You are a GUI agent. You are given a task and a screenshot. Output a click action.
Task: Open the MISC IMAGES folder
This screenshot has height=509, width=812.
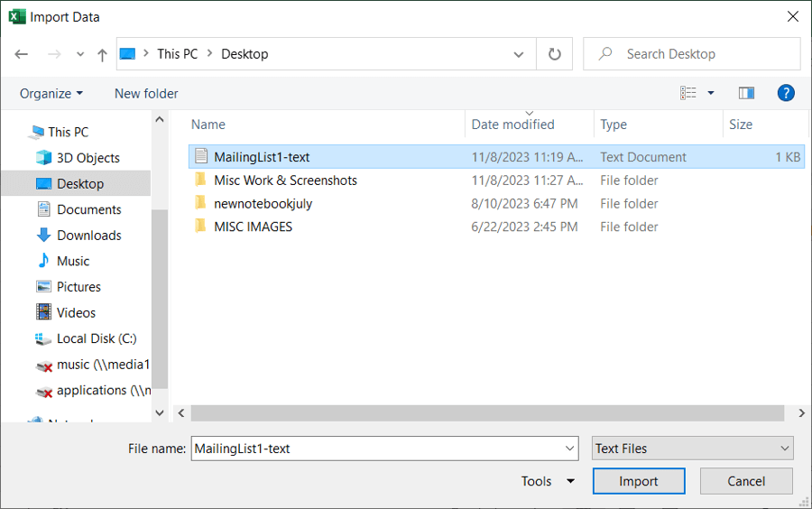pos(253,227)
